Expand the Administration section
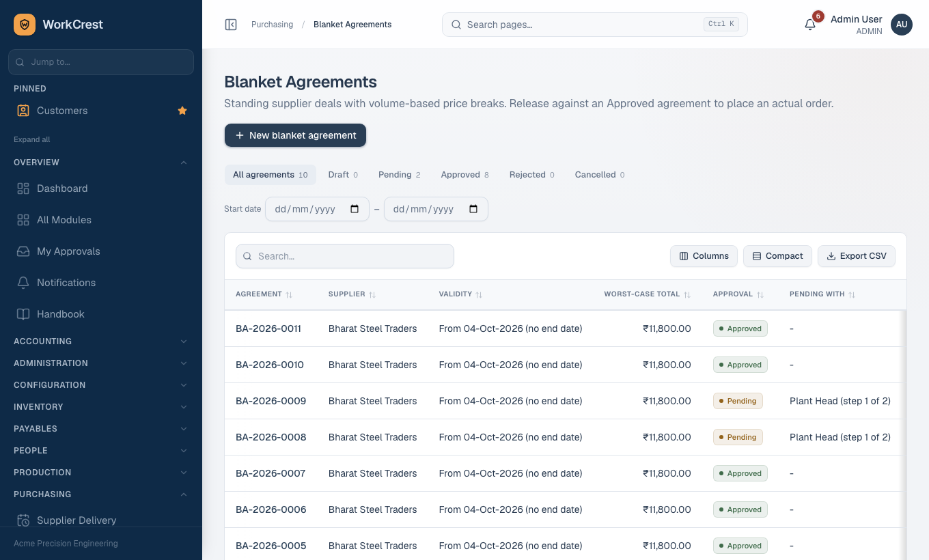Screen dimensions: 929x560 tap(101, 363)
